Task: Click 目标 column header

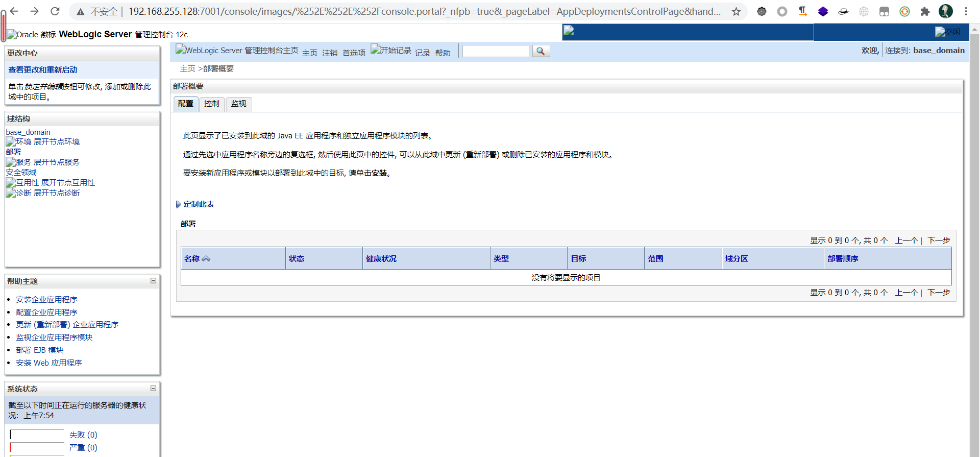Action: pos(578,259)
